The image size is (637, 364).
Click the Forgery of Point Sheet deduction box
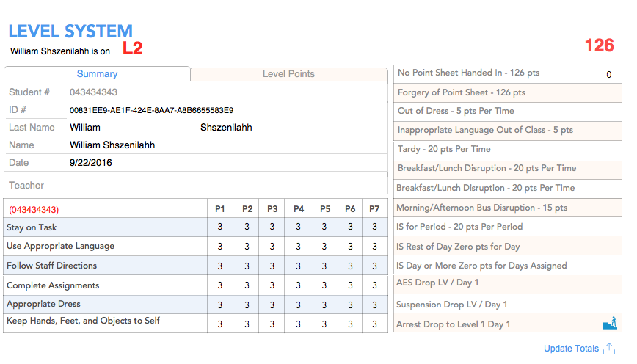(609, 93)
